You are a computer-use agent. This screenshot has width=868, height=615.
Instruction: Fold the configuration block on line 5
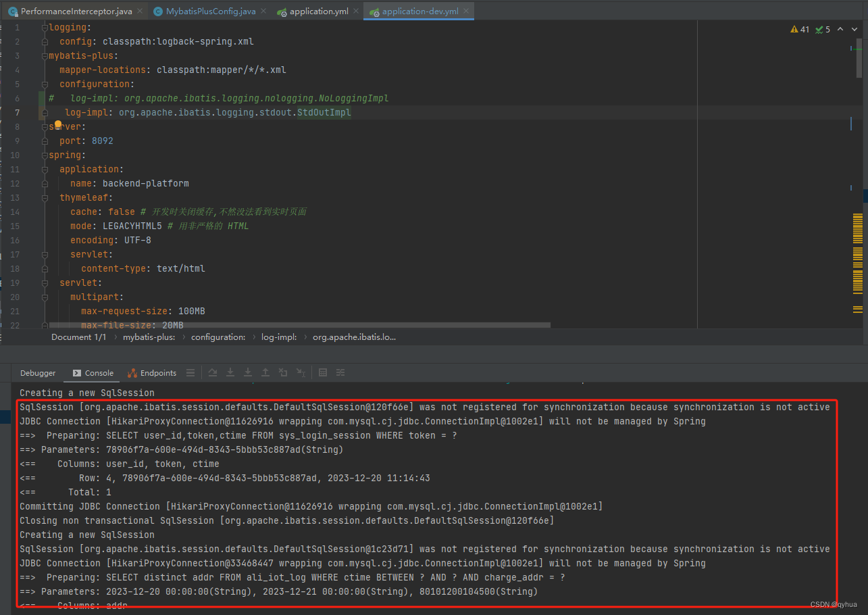[45, 84]
